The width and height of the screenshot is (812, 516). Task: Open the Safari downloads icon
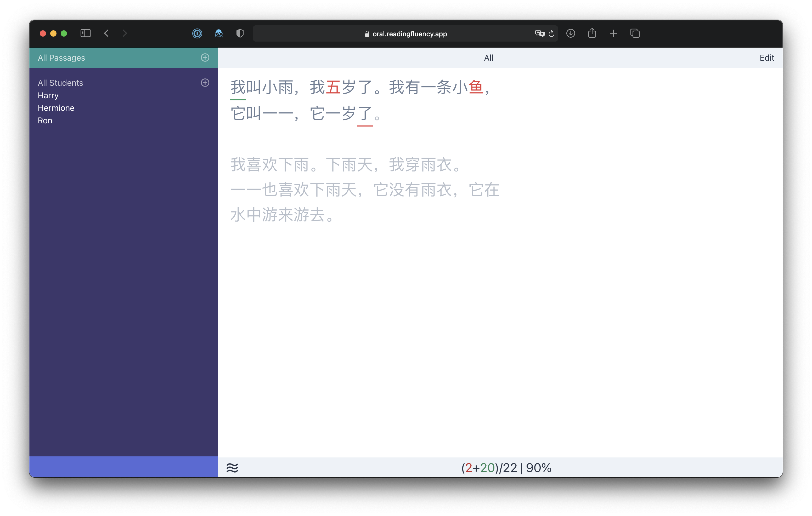click(571, 33)
